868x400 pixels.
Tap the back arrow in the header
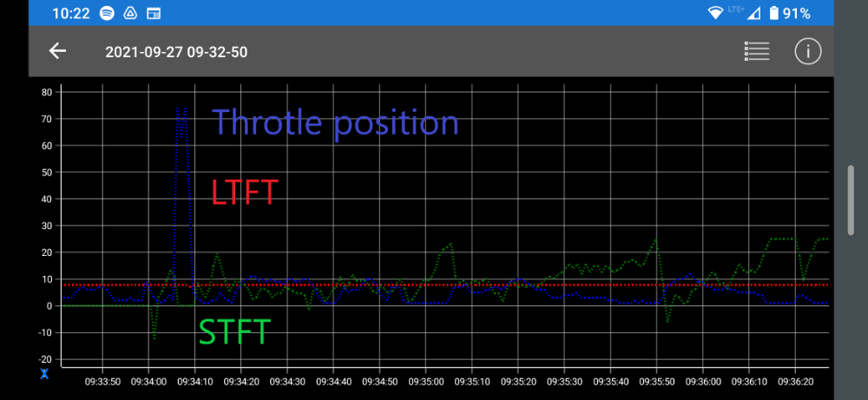click(x=57, y=51)
